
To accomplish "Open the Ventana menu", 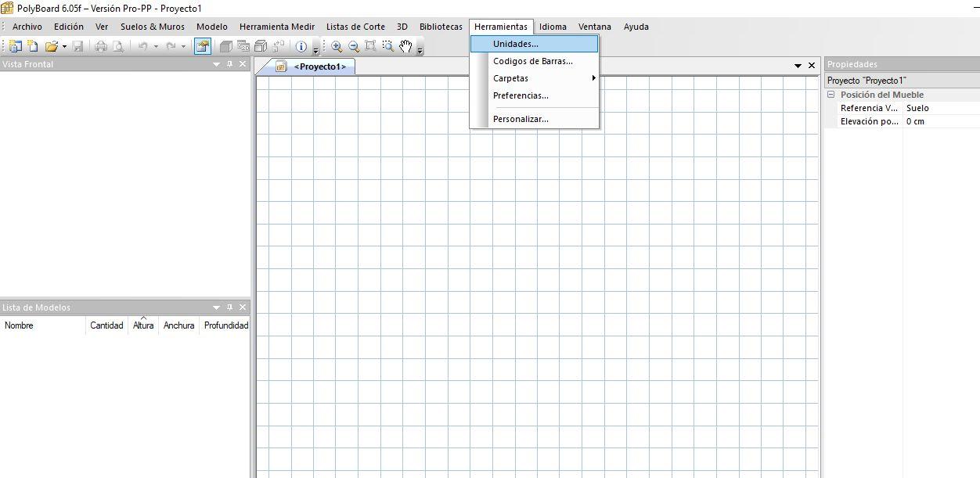I will click(x=595, y=27).
